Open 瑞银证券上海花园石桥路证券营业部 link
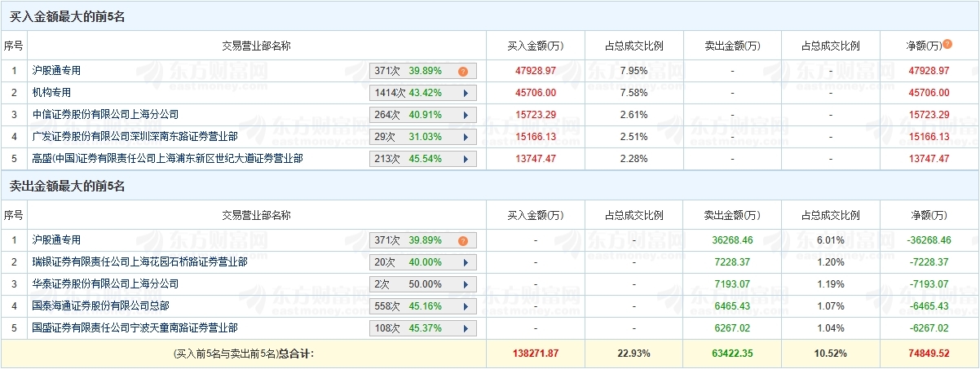This screenshot has height=369, width=980. click(139, 262)
